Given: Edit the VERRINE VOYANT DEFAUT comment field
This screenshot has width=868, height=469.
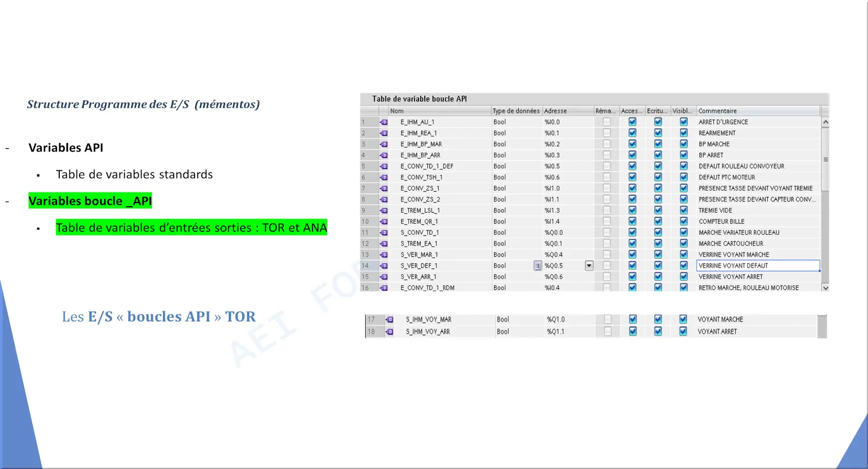Looking at the screenshot, I should tap(758, 266).
